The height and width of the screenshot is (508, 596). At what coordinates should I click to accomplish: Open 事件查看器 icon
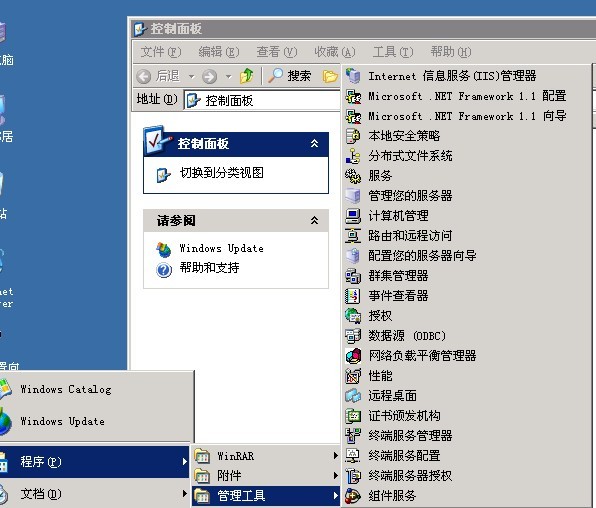point(353,295)
